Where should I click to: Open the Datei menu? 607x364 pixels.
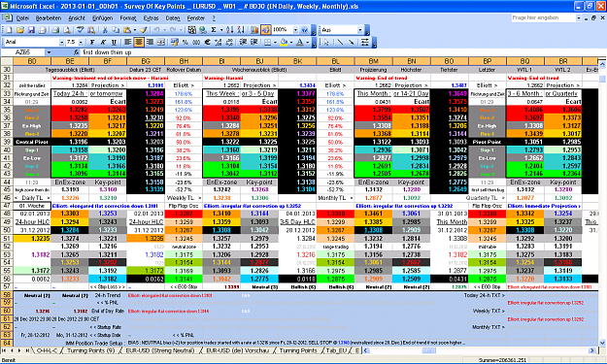[22, 18]
